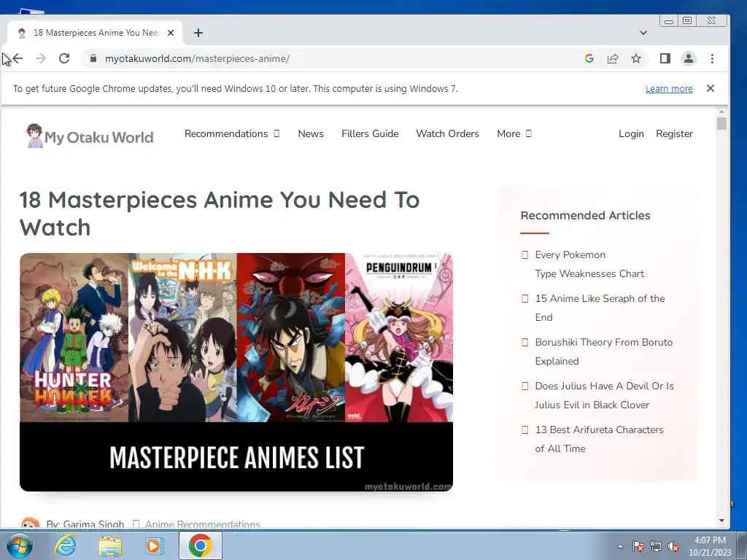Click the Recommended Articles heading
747x560 pixels.
pos(585,215)
